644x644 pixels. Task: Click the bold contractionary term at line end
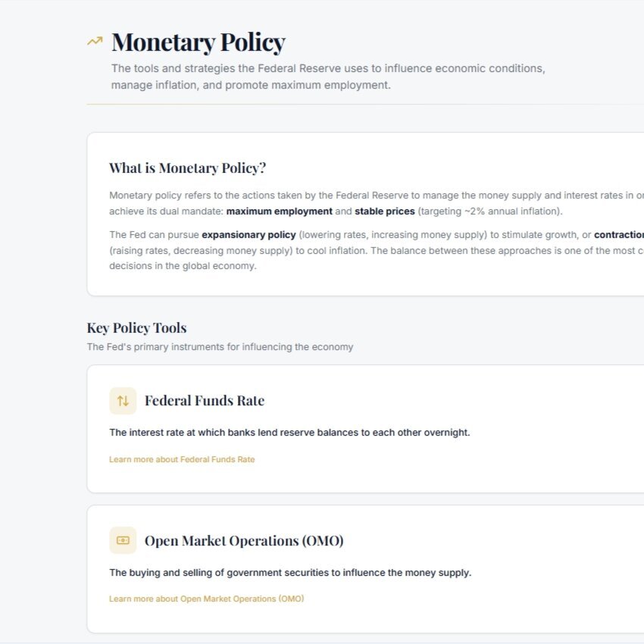619,235
